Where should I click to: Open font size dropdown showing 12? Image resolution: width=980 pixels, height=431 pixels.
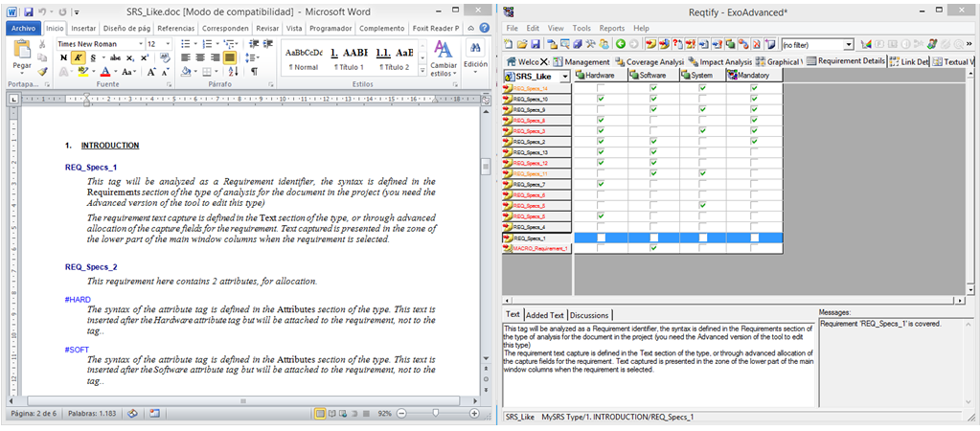pyautogui.click(x=169, y=44)
